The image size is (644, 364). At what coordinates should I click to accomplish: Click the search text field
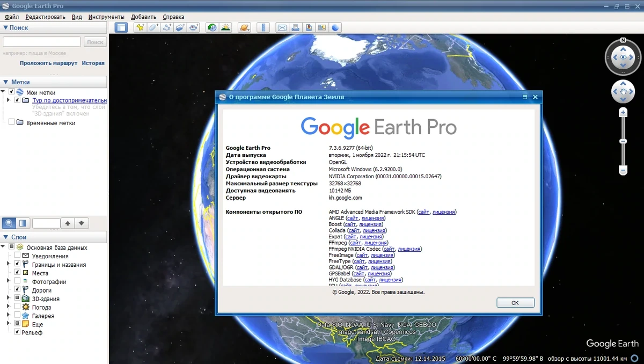[42, 42]
